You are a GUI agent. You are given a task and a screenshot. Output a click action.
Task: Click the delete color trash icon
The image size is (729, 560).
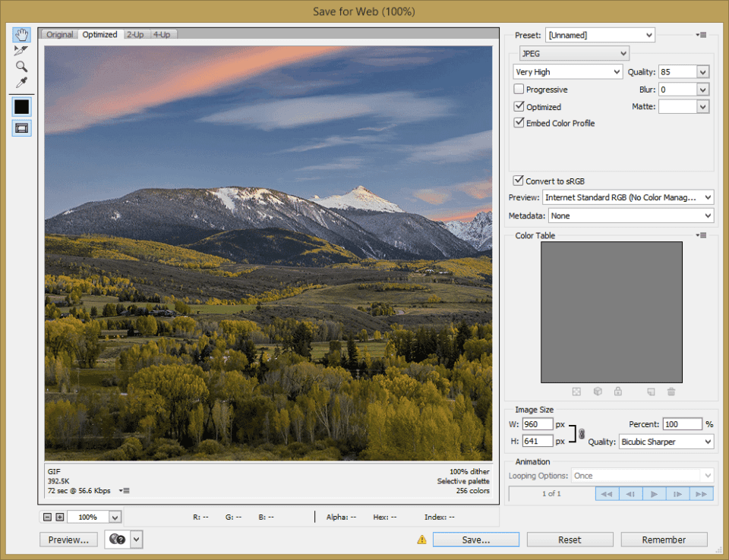coord(671,392)
